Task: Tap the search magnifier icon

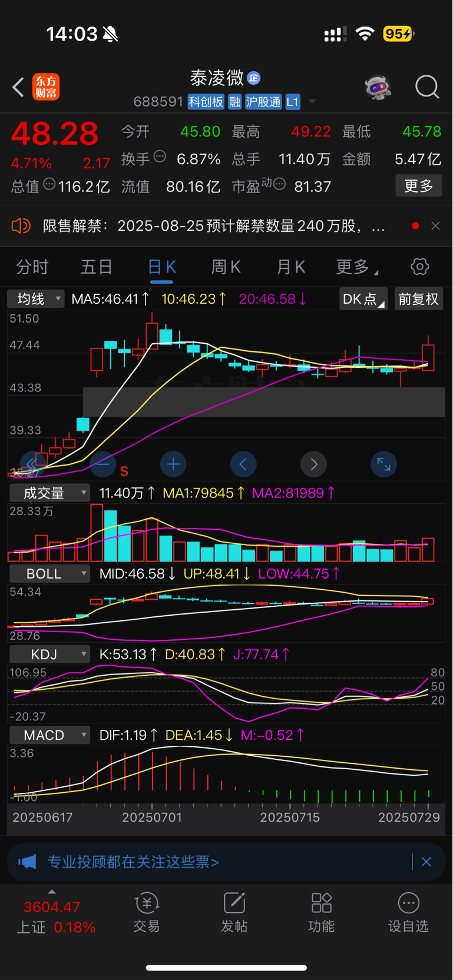Action: (x=427, y=87)
